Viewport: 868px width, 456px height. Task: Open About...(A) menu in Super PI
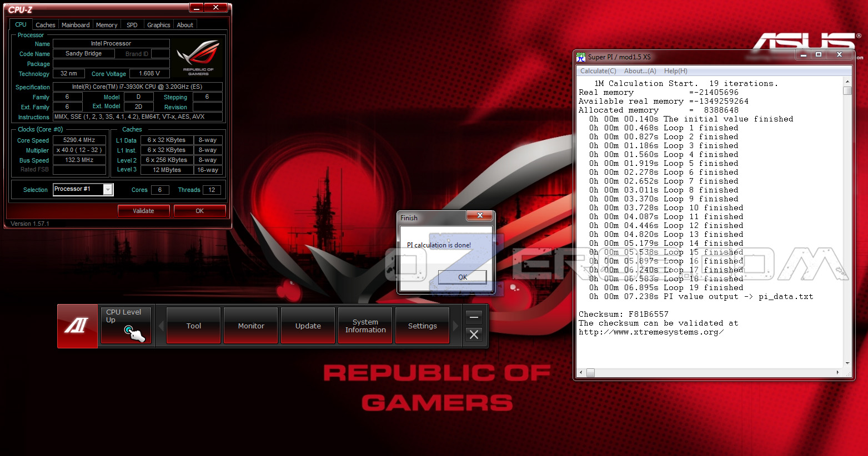click(640, 71)
